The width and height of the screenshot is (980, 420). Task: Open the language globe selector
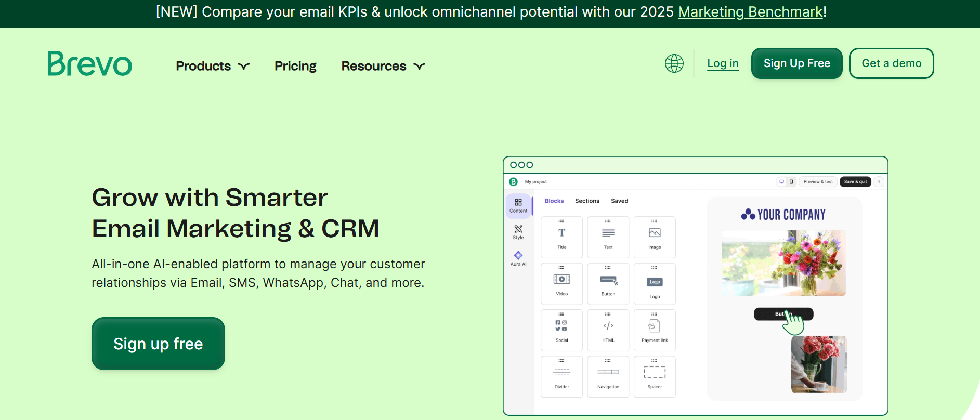coord(674,63)
